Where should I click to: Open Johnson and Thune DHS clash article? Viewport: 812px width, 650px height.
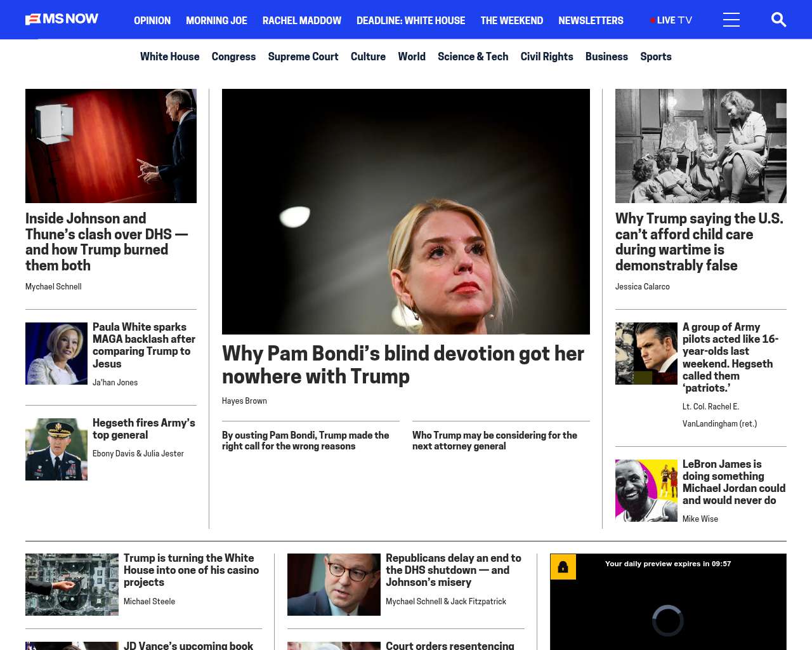(107, 242)
